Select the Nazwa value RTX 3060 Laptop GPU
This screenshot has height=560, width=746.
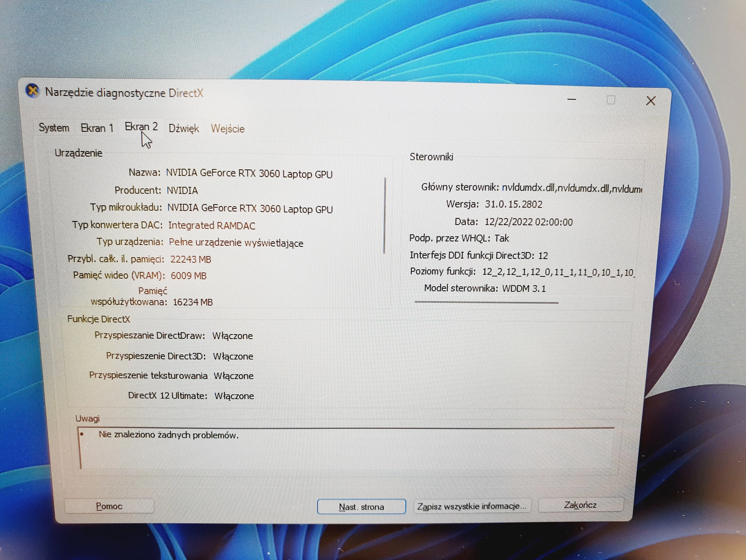click(x=249, y=174)
